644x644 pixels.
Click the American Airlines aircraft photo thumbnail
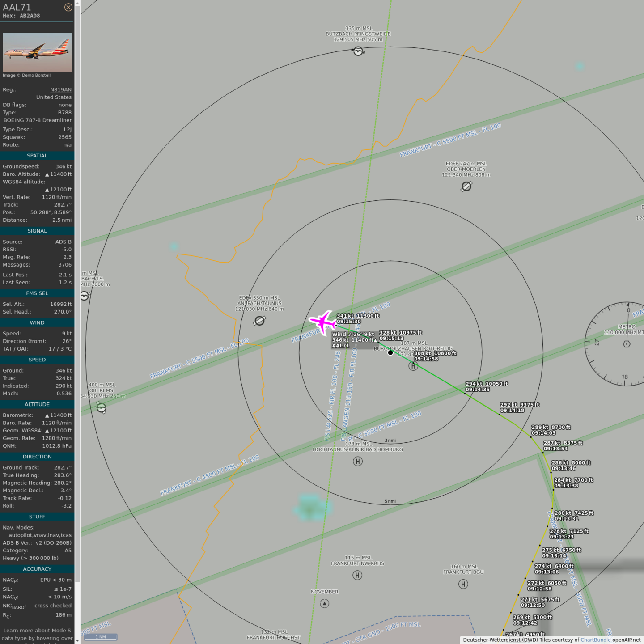[x=37, y=53]
